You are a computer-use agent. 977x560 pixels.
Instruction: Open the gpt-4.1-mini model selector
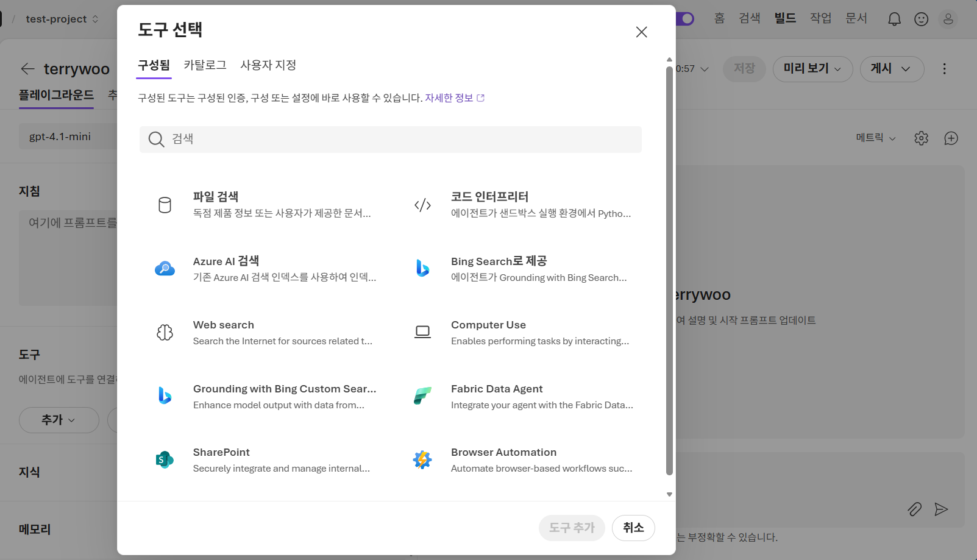coord(59,136)
